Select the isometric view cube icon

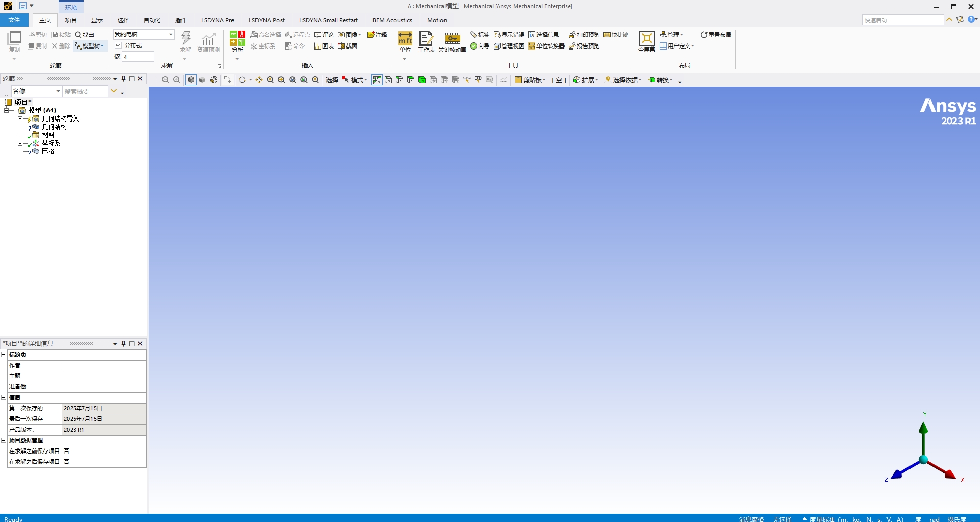tap(191, 80)
